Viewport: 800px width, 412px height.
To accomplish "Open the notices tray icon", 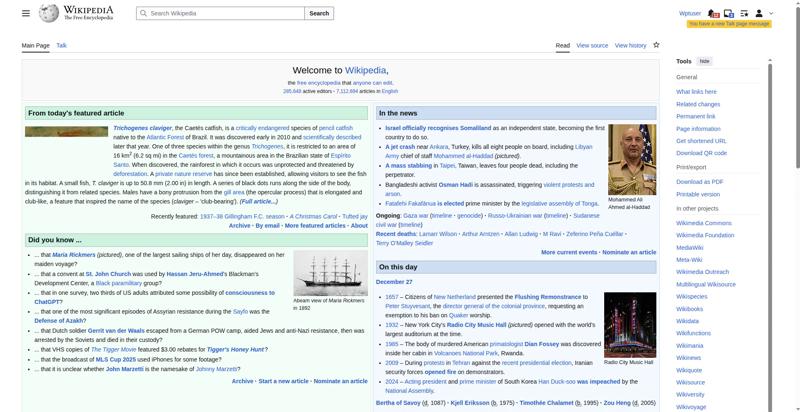I will [x=729, y=13].
